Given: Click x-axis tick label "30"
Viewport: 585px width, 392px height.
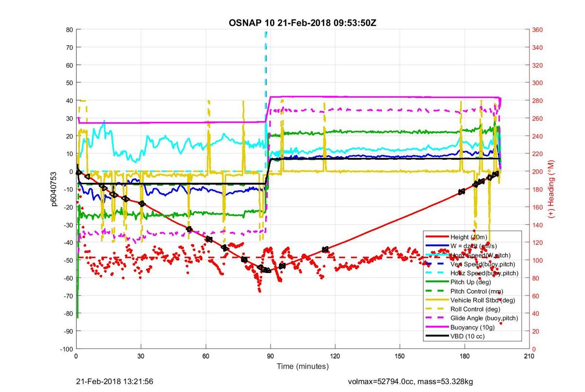Looking at the screenshot, I should click(141, 356).
